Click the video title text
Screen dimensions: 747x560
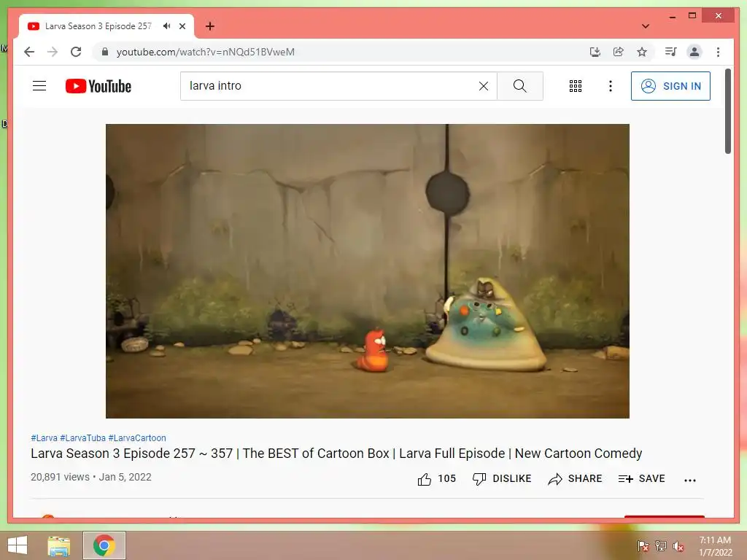point(336,454)
